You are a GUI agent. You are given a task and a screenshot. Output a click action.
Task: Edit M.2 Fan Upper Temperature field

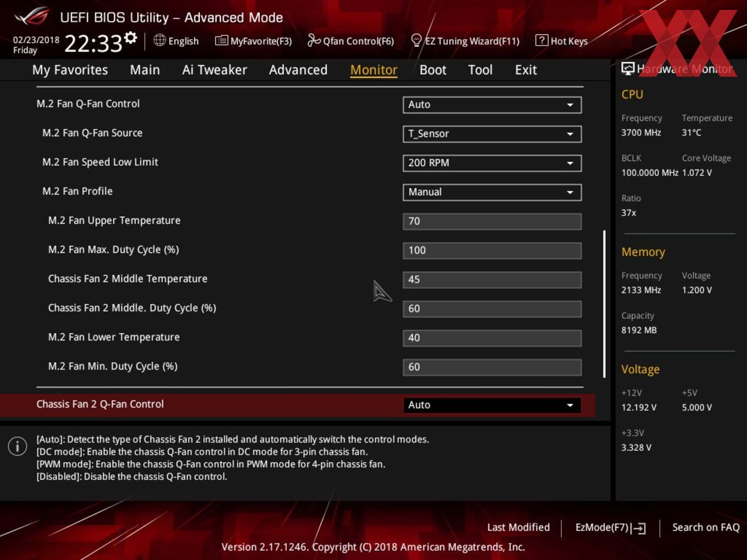pos(492,221)
